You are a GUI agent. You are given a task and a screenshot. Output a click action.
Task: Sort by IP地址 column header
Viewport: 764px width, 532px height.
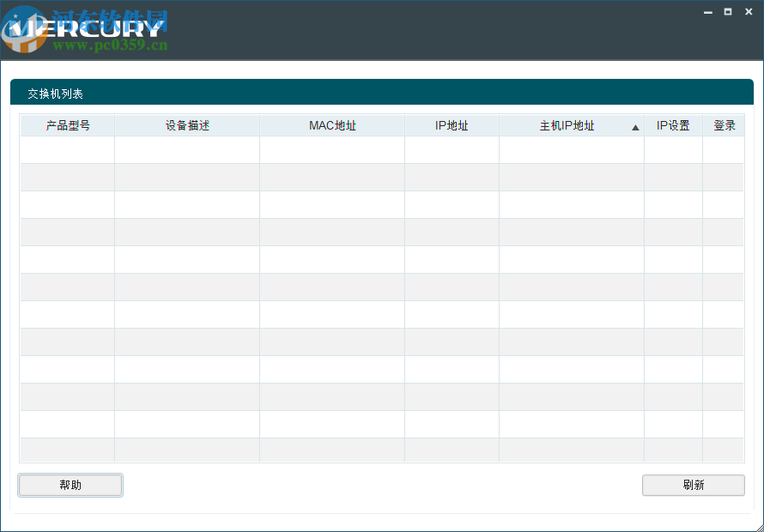click(452, 125)
